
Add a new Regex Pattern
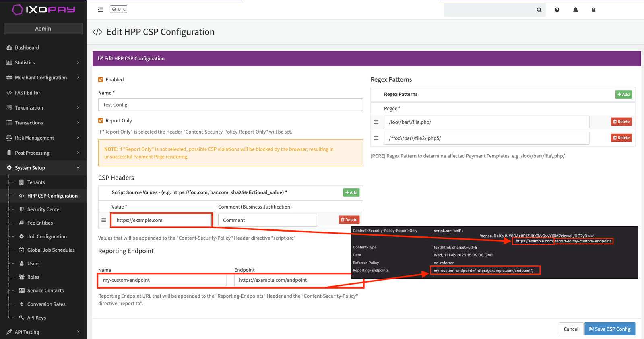[x=623, y=95]
